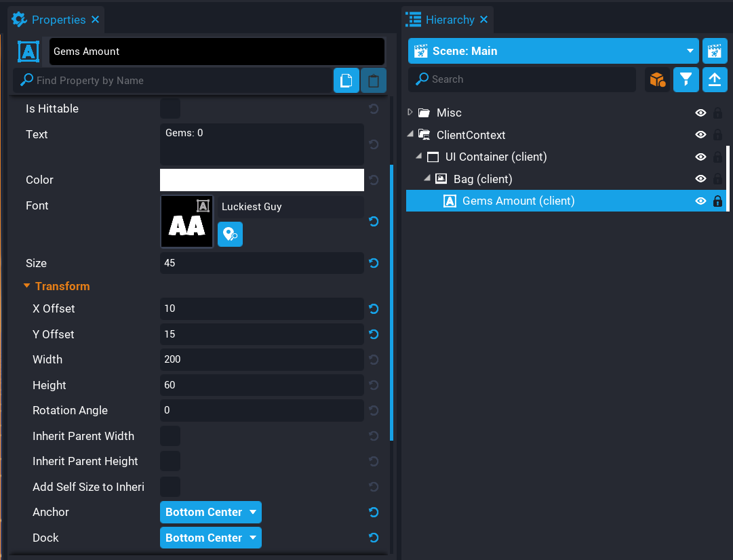
Task: Switch to the Hierarchy tab
Action: pyautogui.click(x=449, y=20)
